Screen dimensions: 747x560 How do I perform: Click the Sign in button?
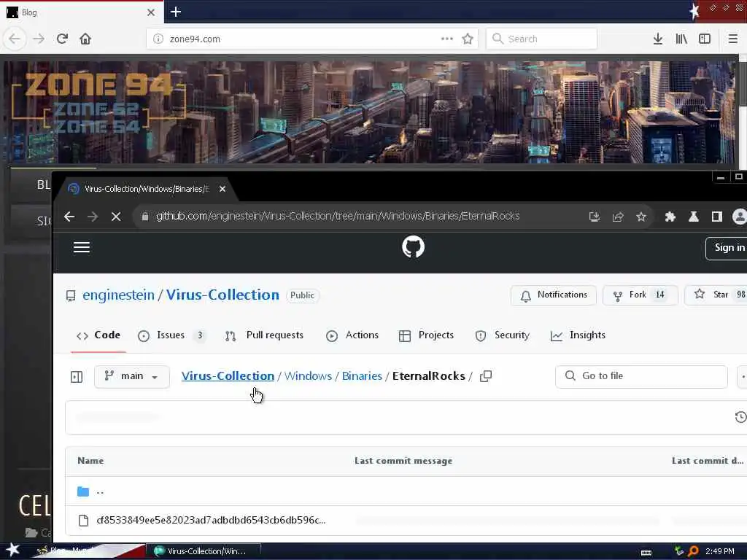727,248
